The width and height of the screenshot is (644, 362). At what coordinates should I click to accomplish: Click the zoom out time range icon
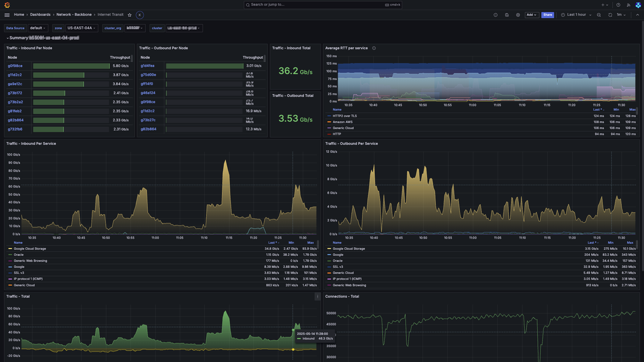click(599, 15)
